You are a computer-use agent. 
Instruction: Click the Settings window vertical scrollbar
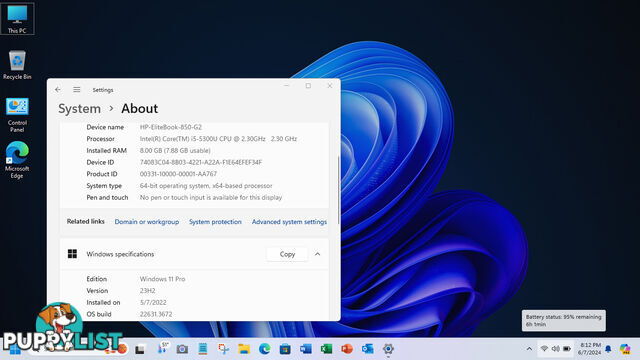pos(338,190)
